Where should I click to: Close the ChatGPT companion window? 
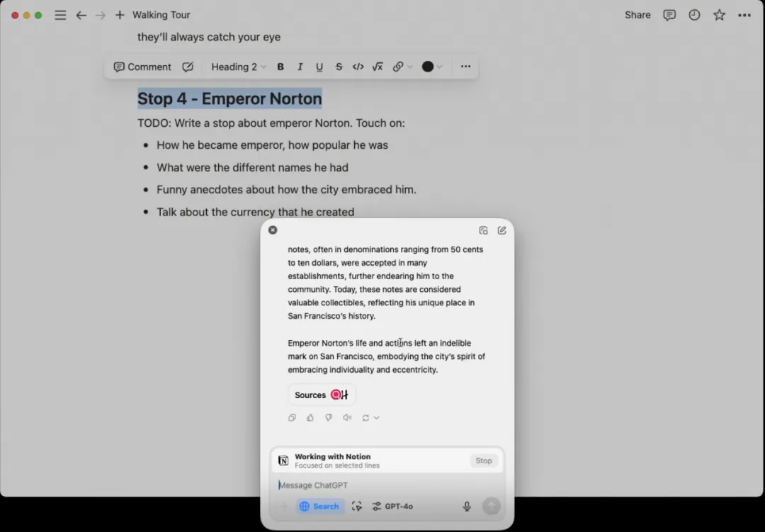(x=273, y=230)
